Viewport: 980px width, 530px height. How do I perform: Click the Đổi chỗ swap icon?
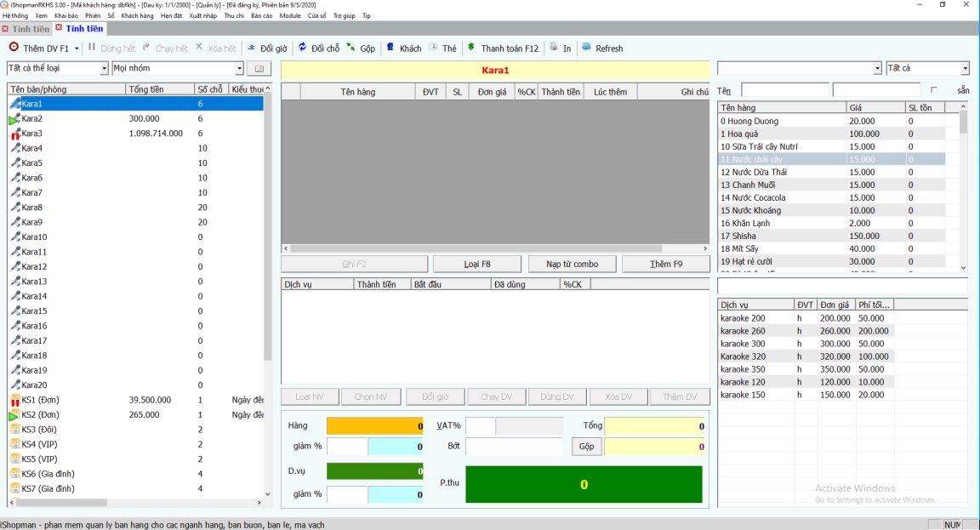[x=302, y=48]
